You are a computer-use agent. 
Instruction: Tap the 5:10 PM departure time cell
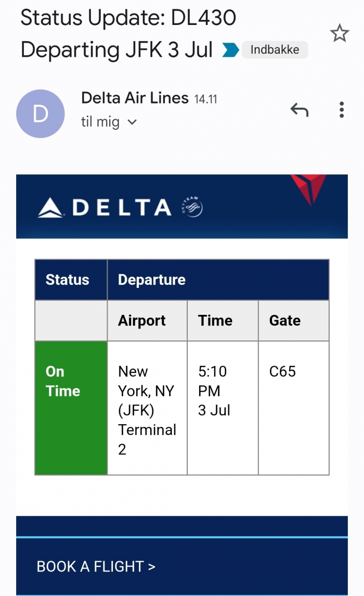(223, 408)
